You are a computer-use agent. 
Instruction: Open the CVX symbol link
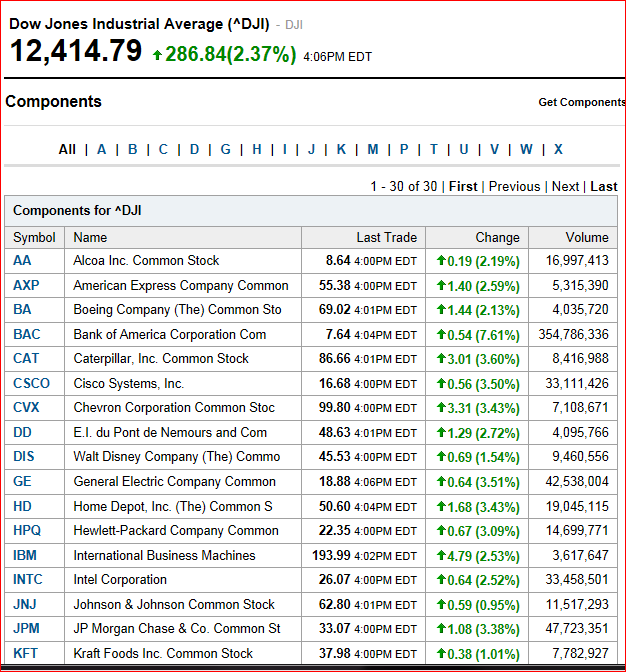[x=26, y=407]
